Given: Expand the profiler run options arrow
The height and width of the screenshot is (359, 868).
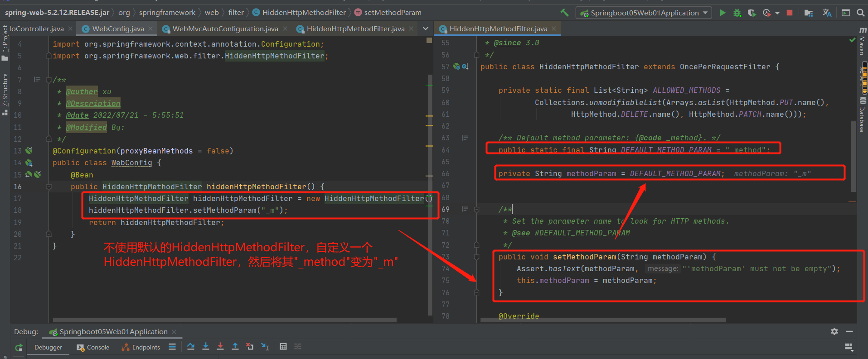Looking at the screenshot, I should [777, 13].
